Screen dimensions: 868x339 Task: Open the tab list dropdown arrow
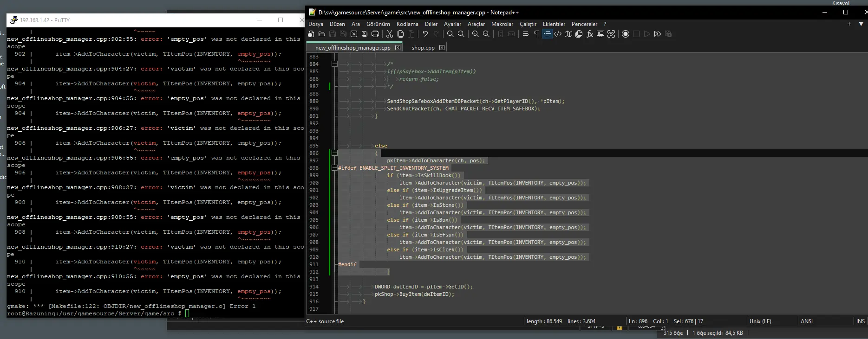click(x=861, y=24)
